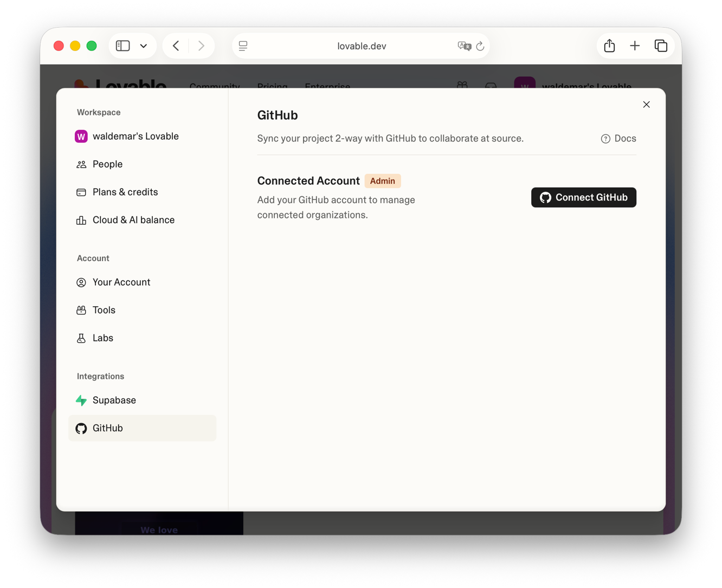Click the GitHub logo on Connect GitHub button

[x=545, y=197]
